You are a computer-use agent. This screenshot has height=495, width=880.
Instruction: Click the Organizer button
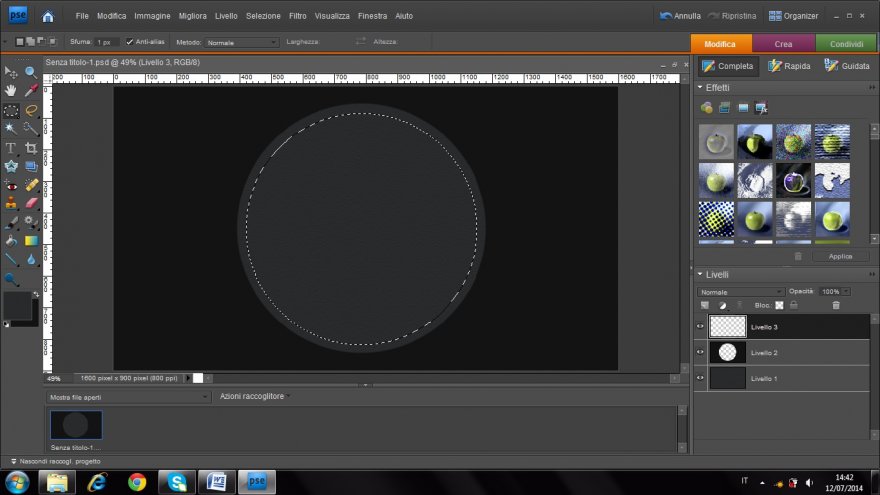click(793, 16)
